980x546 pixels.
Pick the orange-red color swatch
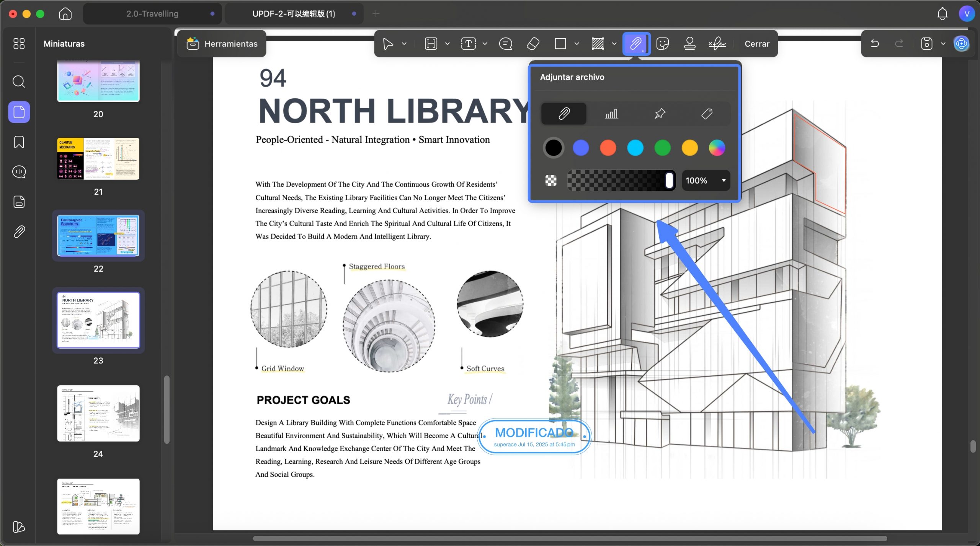(x=608, y=148)
